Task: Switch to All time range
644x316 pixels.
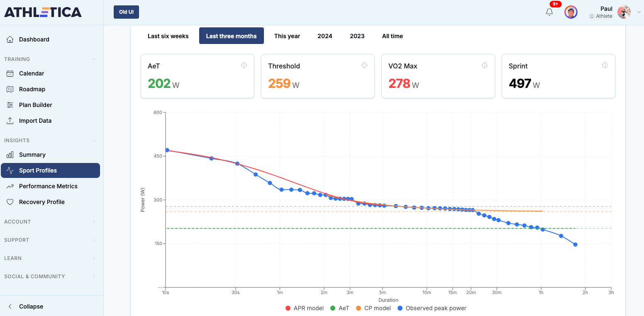Action: click(392, 36)
